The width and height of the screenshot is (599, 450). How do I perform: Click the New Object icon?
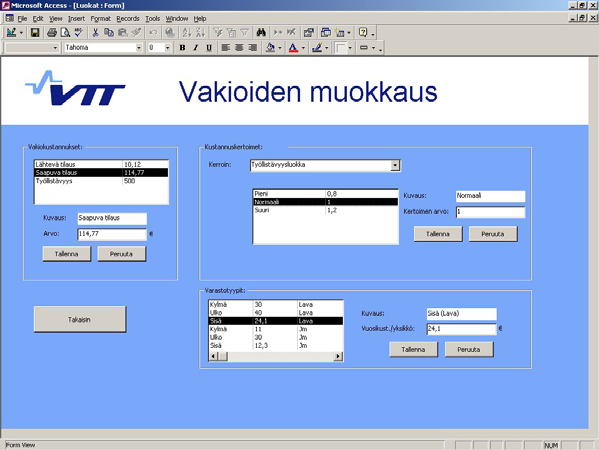pos(339,32)
